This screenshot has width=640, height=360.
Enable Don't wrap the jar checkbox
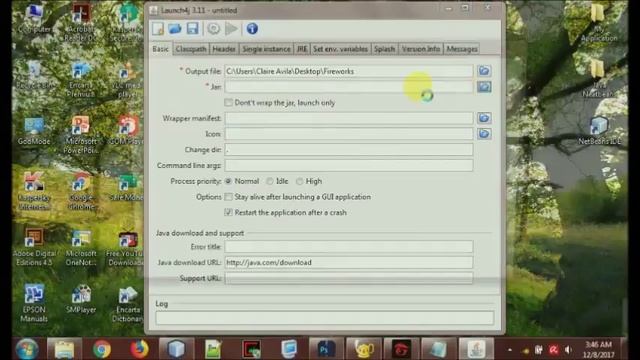click(x=229, y=102)
